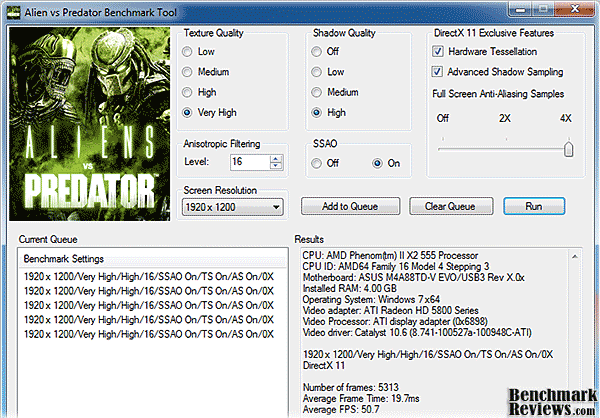Close the benchmark tool window

pos(575,9)
